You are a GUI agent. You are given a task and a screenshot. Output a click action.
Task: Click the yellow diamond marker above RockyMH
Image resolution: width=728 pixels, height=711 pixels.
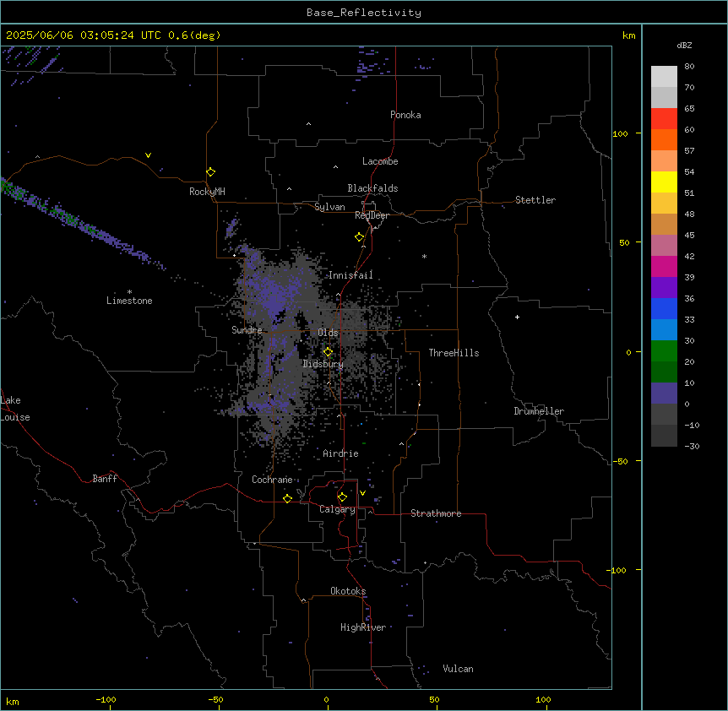[210, 172]
